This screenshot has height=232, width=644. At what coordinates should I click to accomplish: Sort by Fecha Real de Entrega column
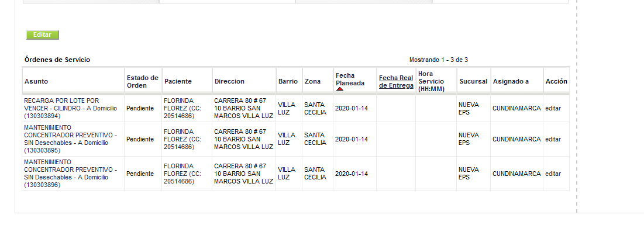tap(396, 82)
